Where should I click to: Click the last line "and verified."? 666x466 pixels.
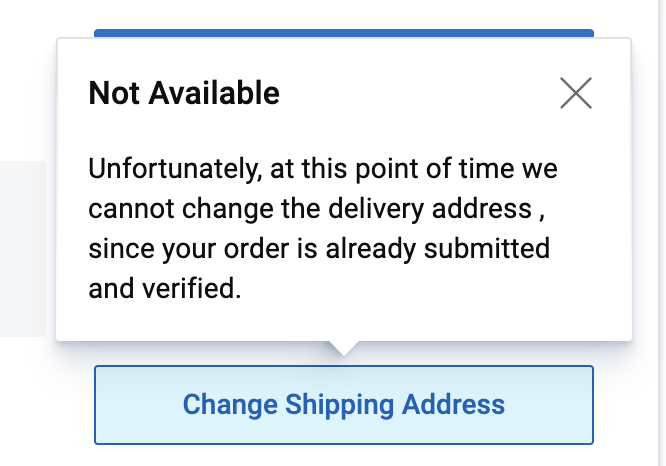[x=164, y=290]
